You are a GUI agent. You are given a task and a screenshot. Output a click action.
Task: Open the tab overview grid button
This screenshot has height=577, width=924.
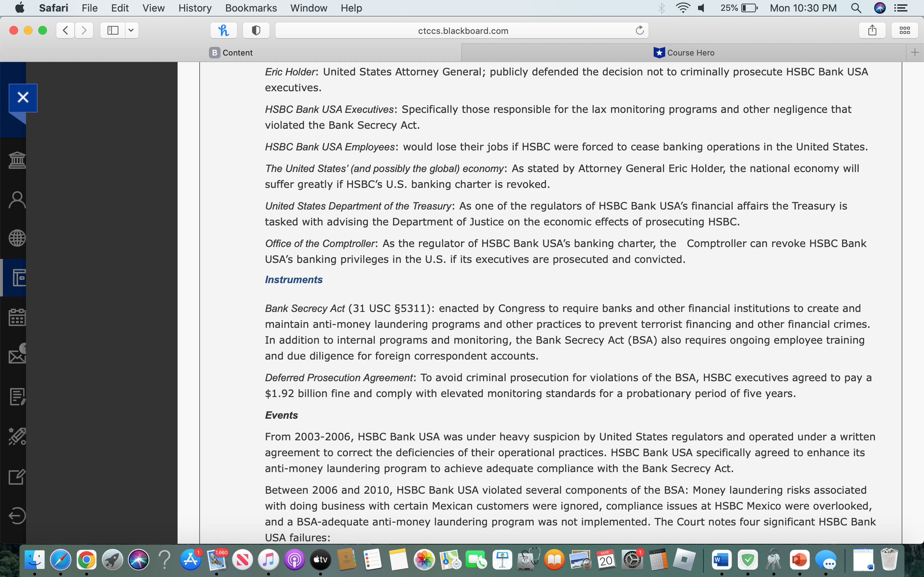tap(904, 31)
